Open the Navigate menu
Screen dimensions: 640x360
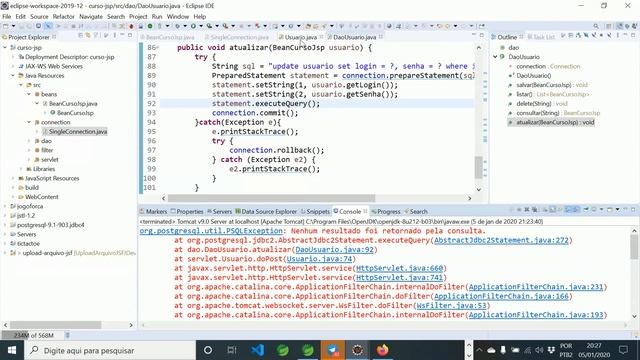[x=91, y=16]
